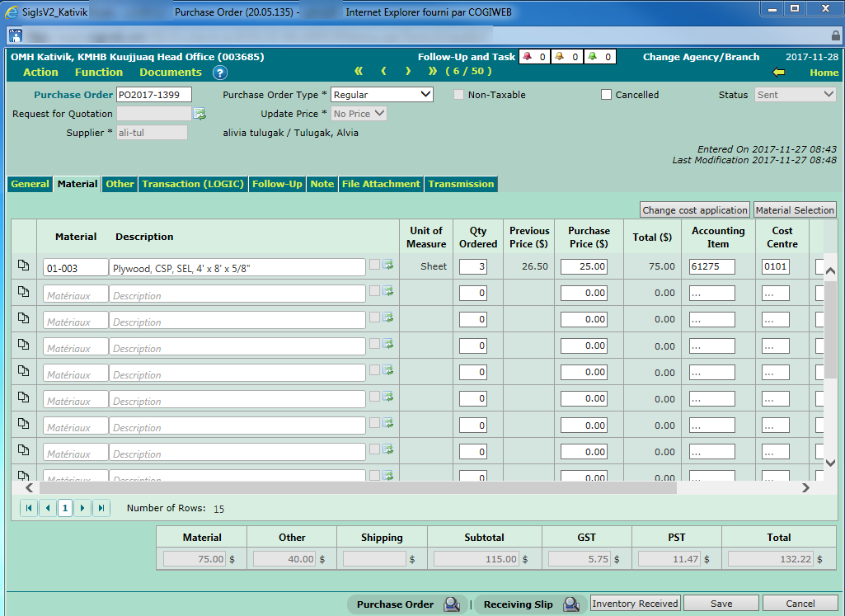Click the copy icon on the Plywood row
This screenshot has height=616, width=845.
tap(24, 266)
